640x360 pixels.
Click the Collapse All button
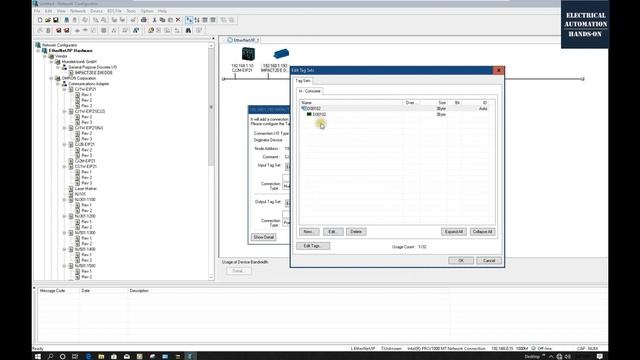482,231
